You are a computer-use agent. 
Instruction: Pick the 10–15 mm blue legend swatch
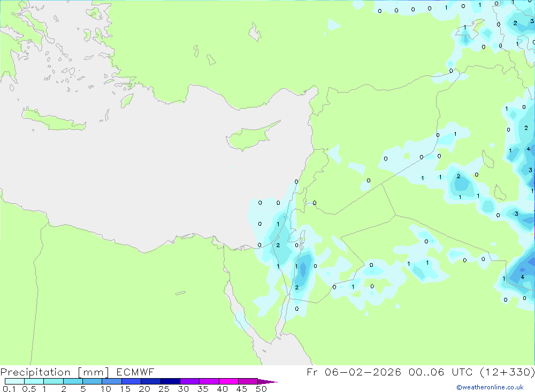click(x=112, y=381)
